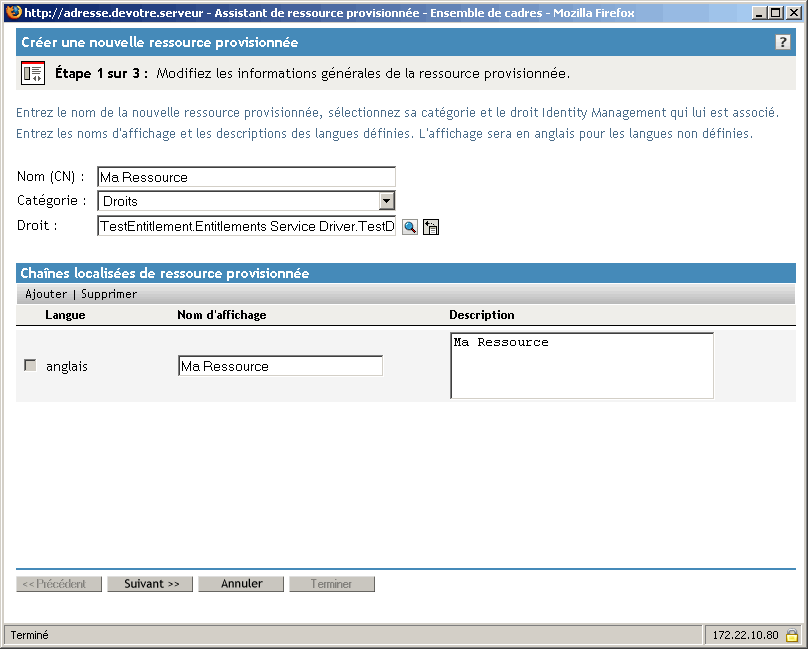Open the help question mark icon
This screenshot has width=808, height=649.
pos(782,42)
